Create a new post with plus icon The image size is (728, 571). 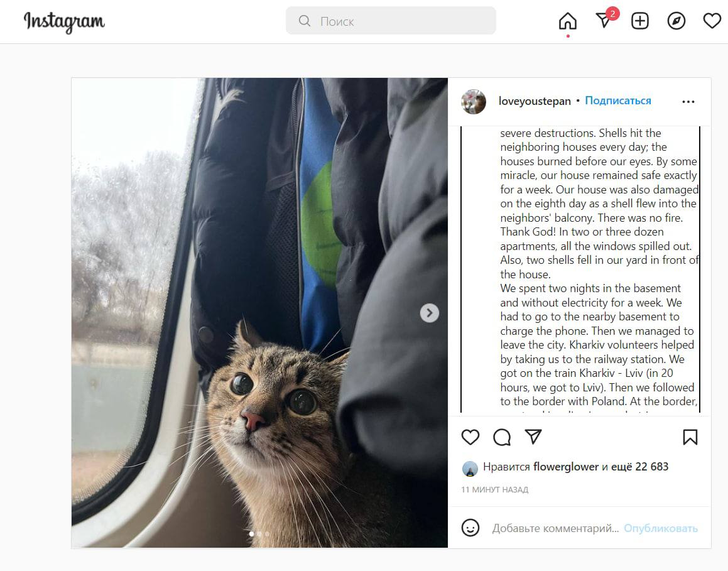[x=639, y=21]
